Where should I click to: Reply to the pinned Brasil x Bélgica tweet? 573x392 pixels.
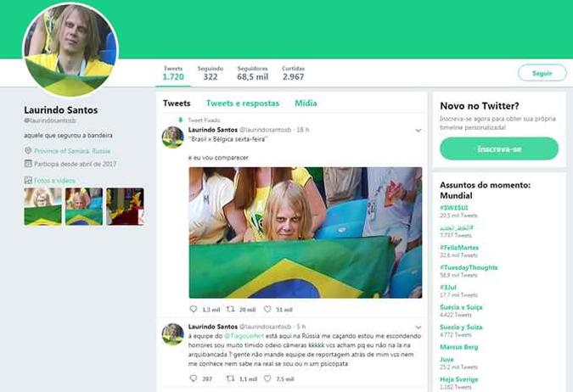[194, 309]
